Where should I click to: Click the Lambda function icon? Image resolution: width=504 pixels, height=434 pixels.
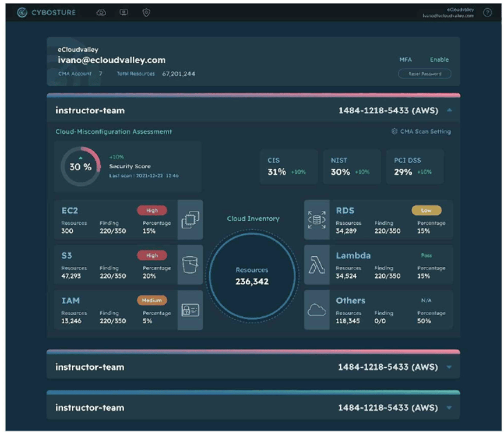click(317, 264)
